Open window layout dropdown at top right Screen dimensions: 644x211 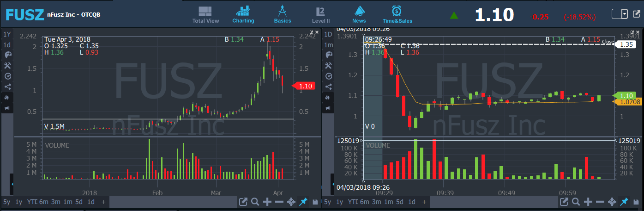pyautogui.click(x=620, y=14)
